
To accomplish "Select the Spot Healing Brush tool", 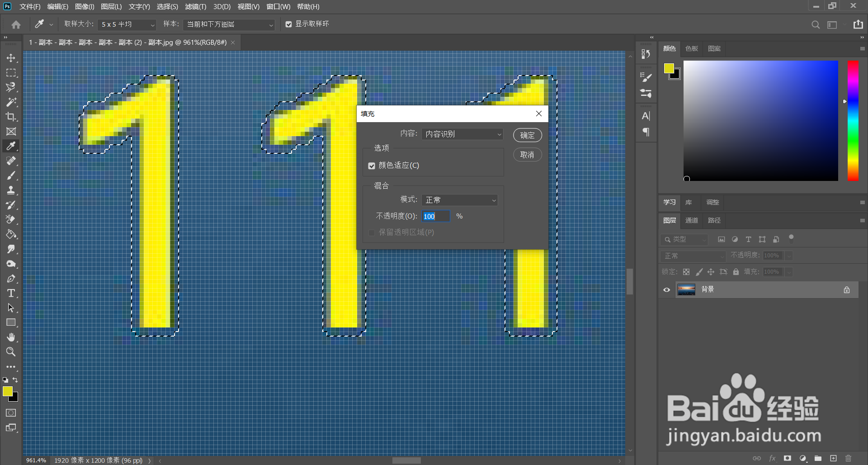I will [x=11, y=161].
